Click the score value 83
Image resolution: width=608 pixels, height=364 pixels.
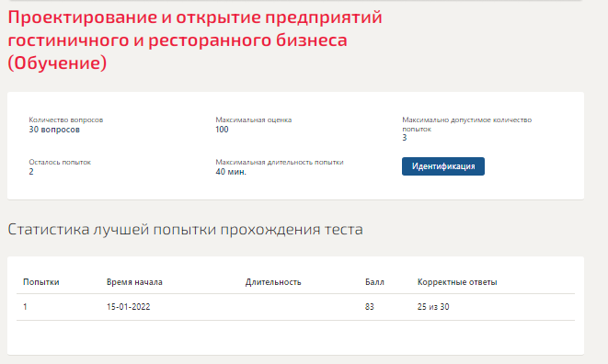click(370, 307)
